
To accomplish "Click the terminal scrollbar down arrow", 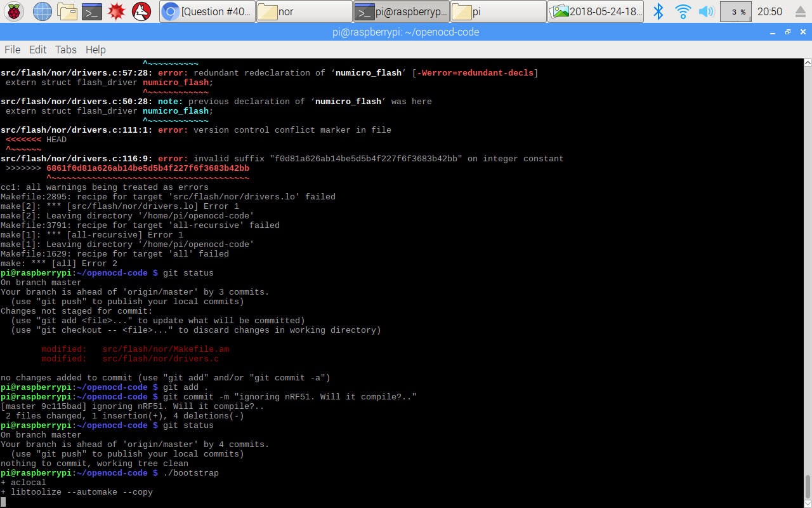I will coord(807,503).
